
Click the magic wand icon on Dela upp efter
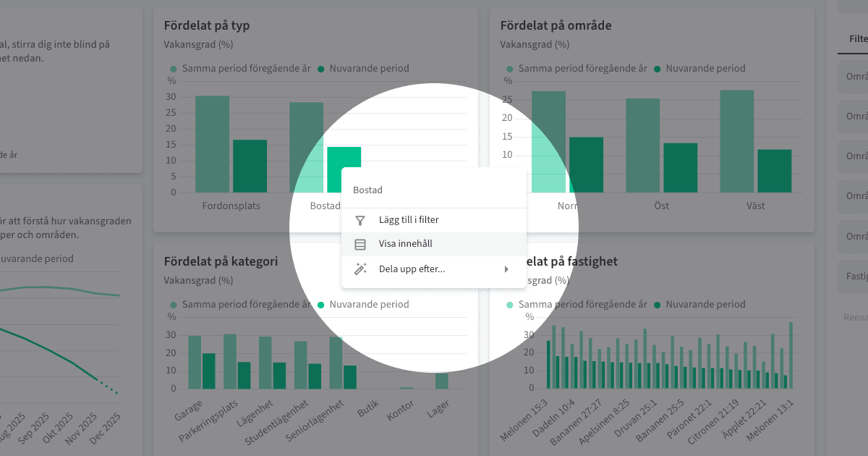coord(359,269)
